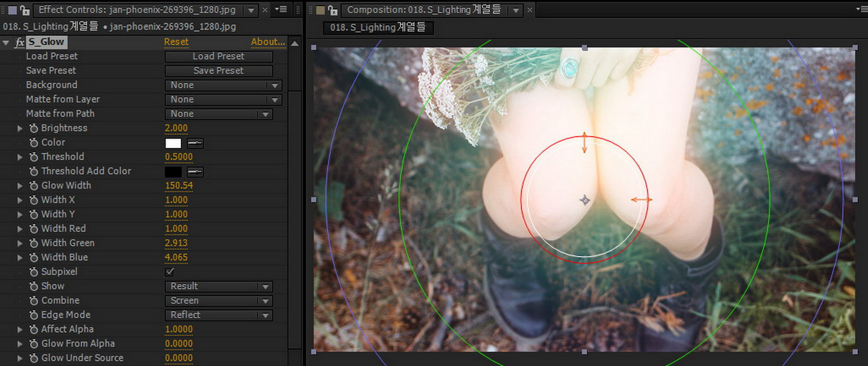Click the Width Blue value 4.065
Viewport: 868px width, 366px height.
point(176,257)
